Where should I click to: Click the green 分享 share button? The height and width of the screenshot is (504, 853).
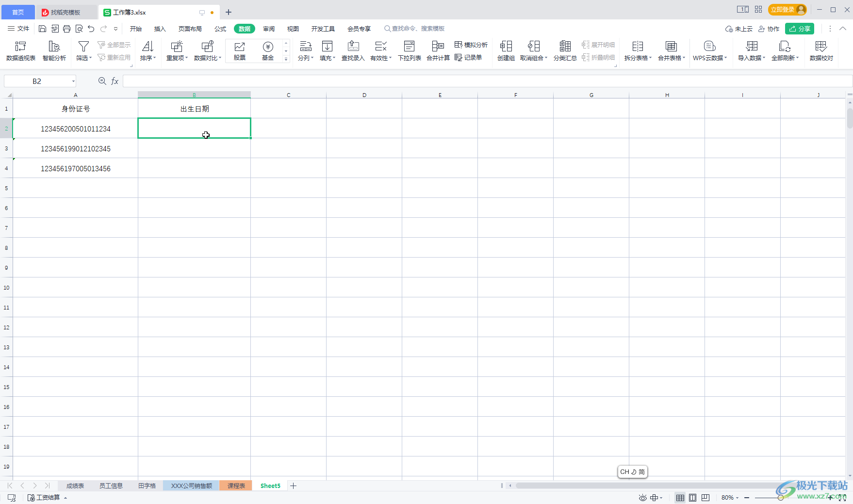click(x=800, y=29)
